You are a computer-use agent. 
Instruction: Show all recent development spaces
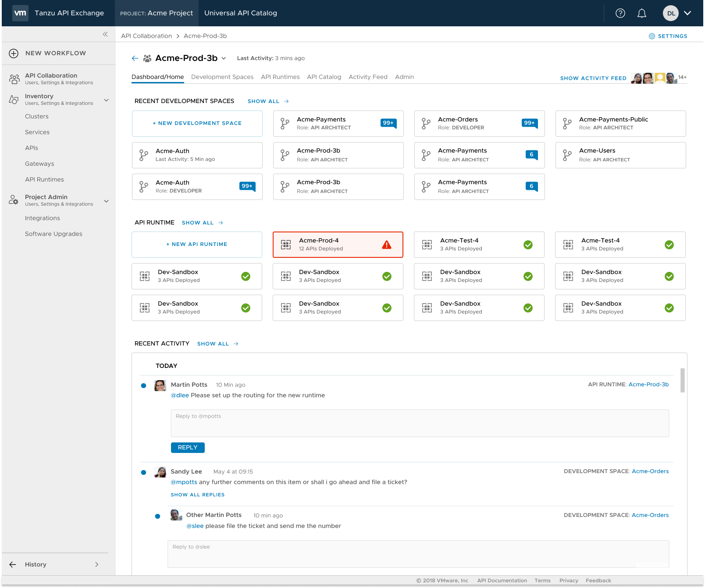(268, 101)
